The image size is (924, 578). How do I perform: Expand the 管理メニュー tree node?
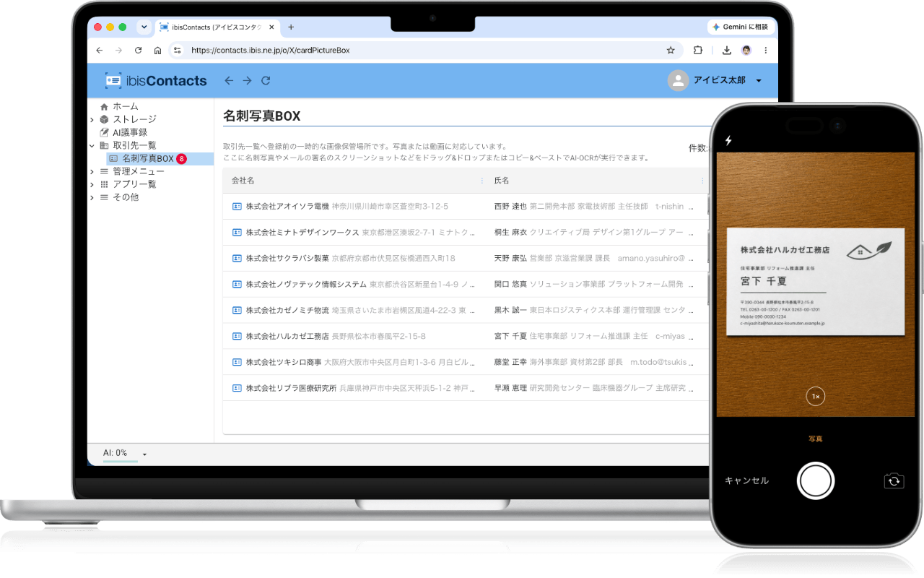(92, 171)
